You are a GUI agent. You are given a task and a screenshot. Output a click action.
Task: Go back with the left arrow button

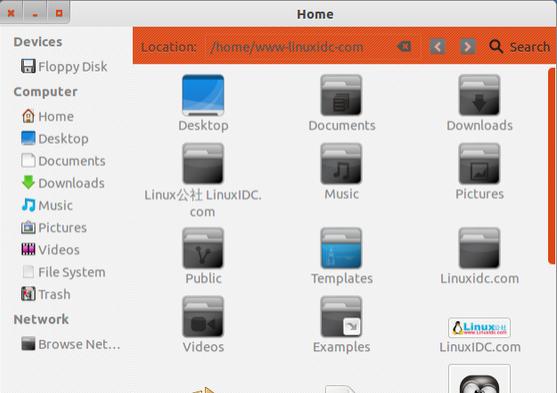click(437, 47)
